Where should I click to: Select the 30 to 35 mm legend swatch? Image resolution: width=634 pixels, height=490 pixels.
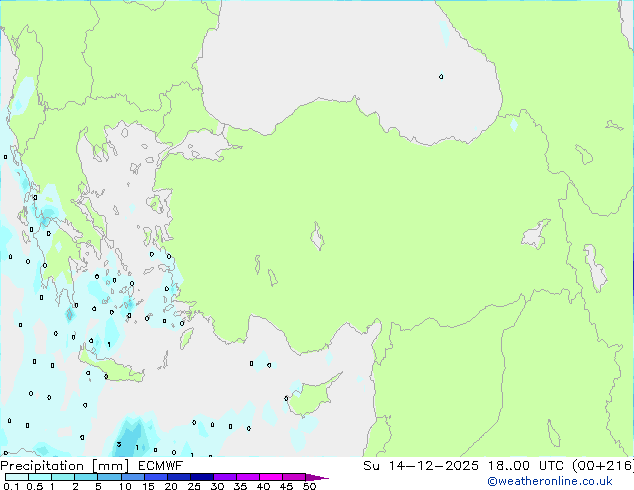228,477
